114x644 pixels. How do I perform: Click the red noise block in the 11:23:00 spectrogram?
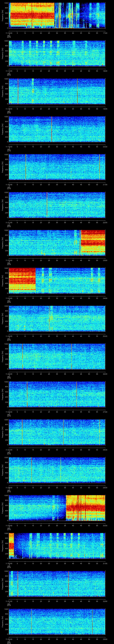pos(22,279)
